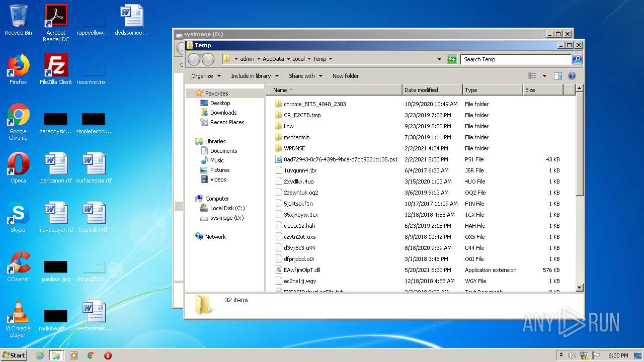
Task: Sort files by Size column header
Action: click(543, 90)
